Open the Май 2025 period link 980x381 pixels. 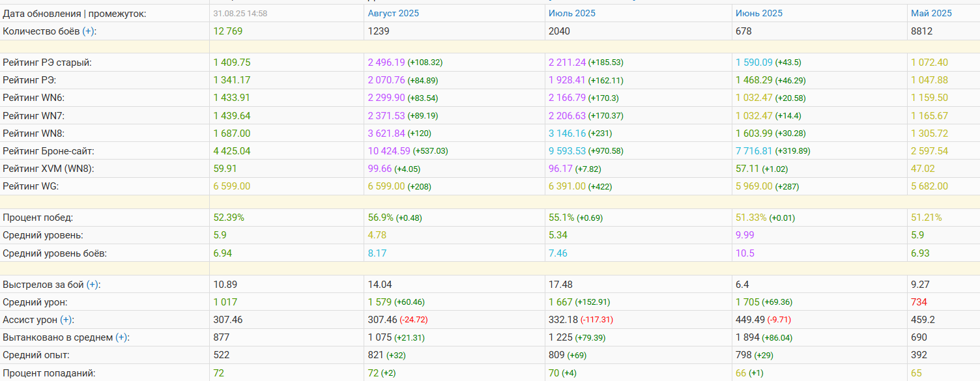pos(931,13)
